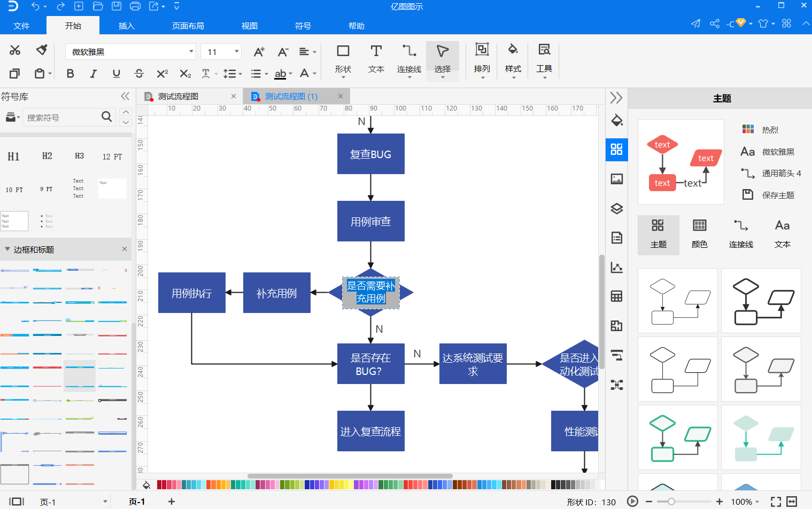This screenshot has height=509, width=812.
Task: Collapse the Borders and Titles section
Action: pos(7,249)
